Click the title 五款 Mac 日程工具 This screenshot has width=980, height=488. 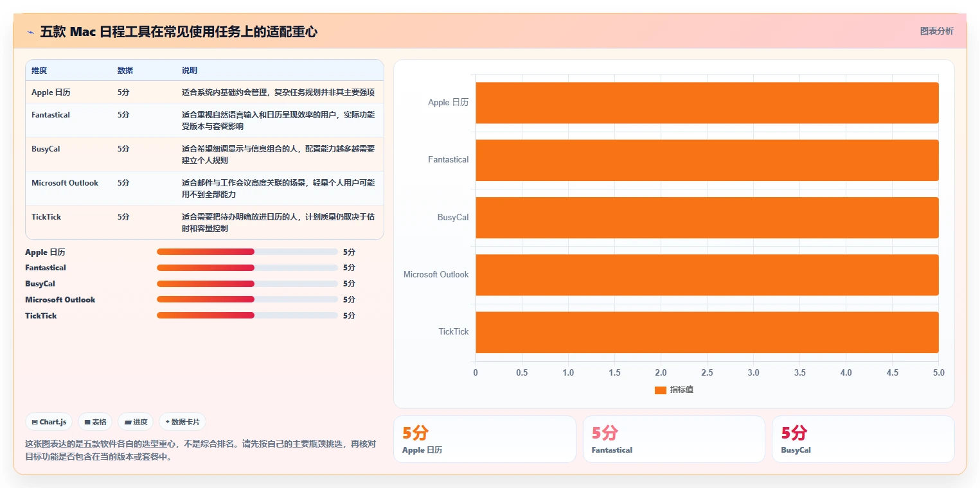point(179,32)
